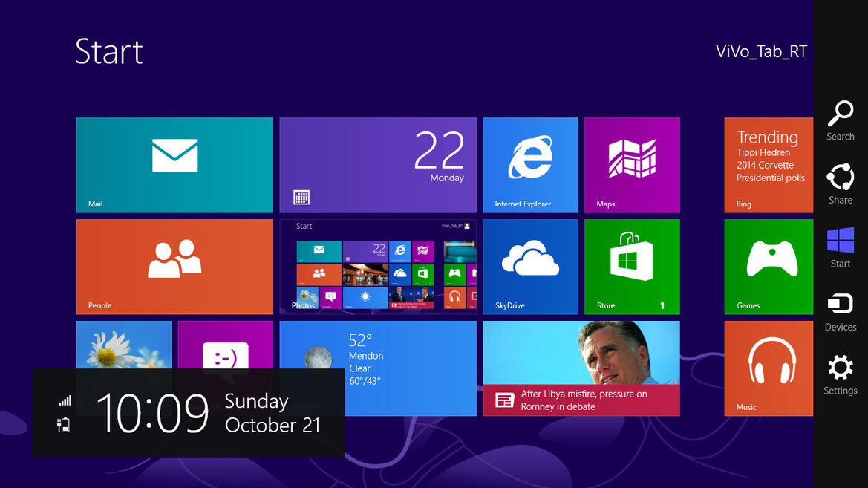Click the news headline After Libya misfire

(584, 400)
